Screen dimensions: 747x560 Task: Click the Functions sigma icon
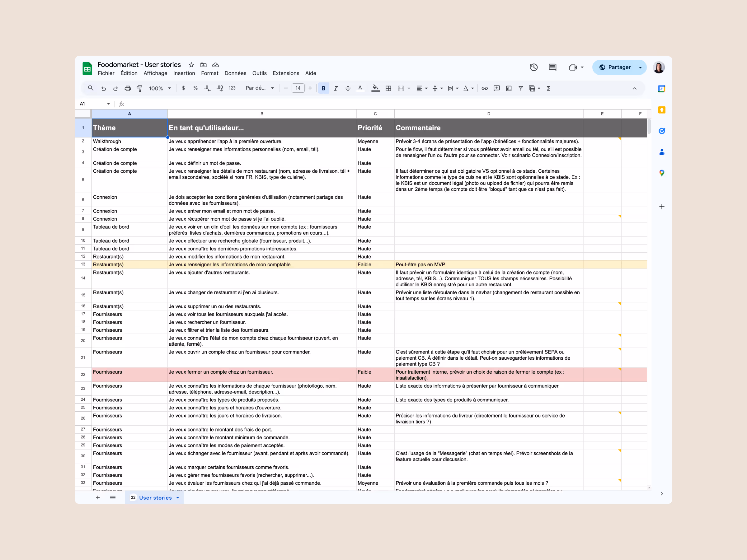tap(548, 88)
